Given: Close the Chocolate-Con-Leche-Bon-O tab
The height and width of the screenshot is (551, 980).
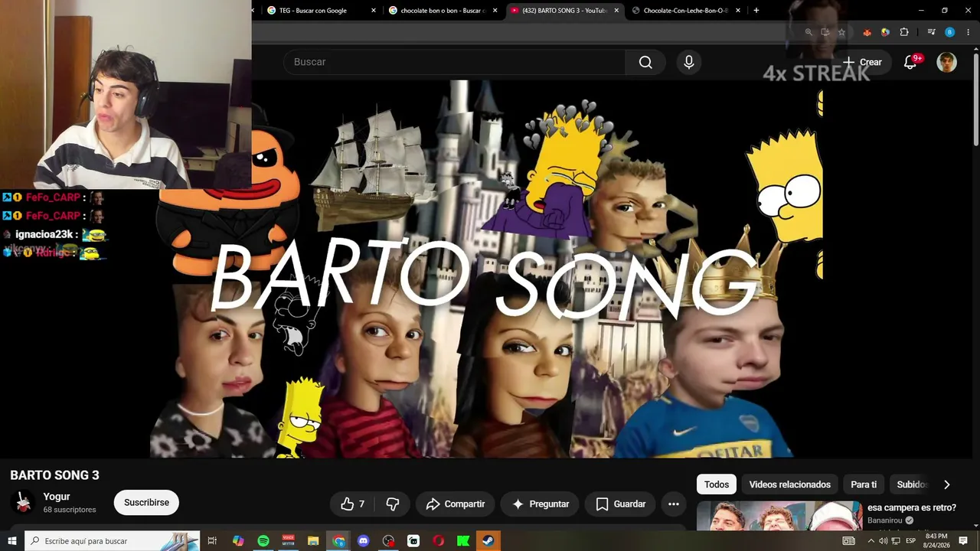Looking at the screenshot, I should click(x=738, y=11).
